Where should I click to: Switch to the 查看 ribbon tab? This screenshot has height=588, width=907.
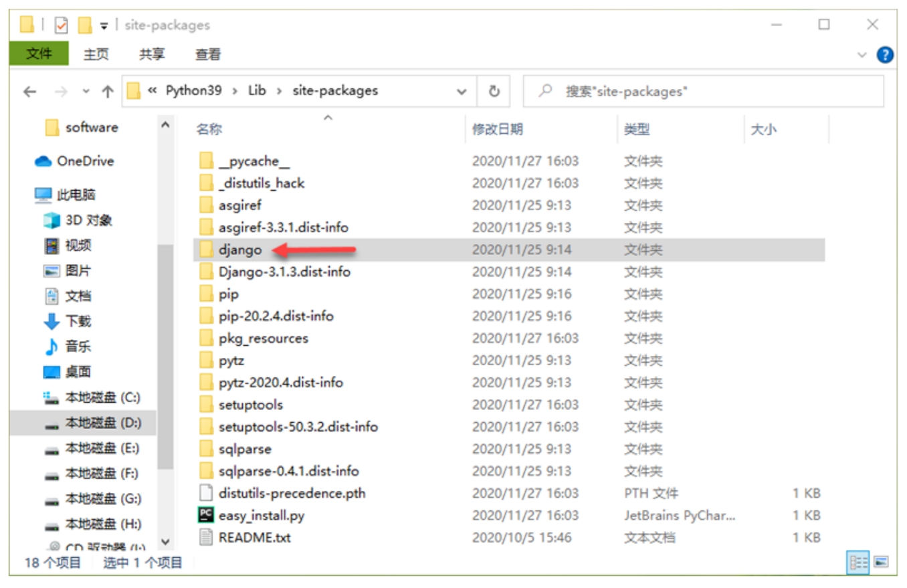208,55
